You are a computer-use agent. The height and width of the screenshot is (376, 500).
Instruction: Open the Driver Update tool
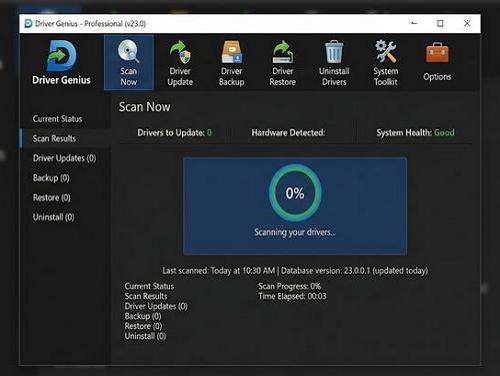pyautogui.click(x=180, y=63)
